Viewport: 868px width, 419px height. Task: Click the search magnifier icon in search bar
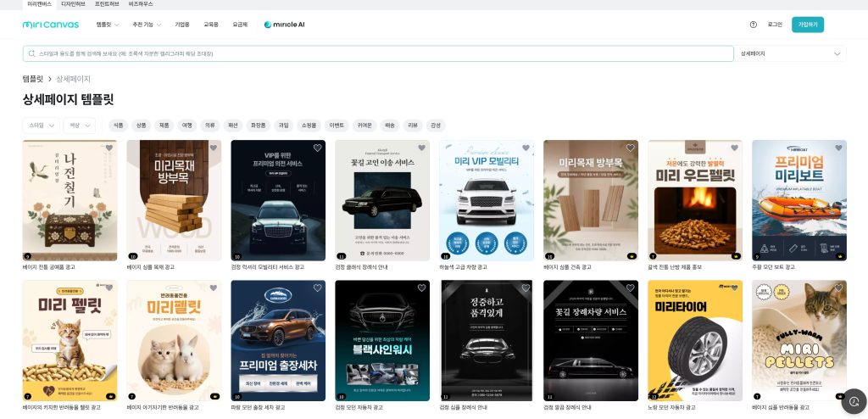(32, 53)
